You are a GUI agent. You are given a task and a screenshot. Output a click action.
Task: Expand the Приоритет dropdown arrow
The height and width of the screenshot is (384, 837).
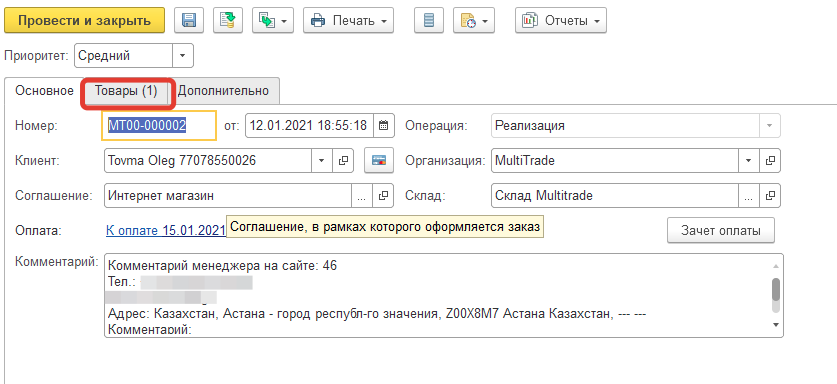pos(183,56)
